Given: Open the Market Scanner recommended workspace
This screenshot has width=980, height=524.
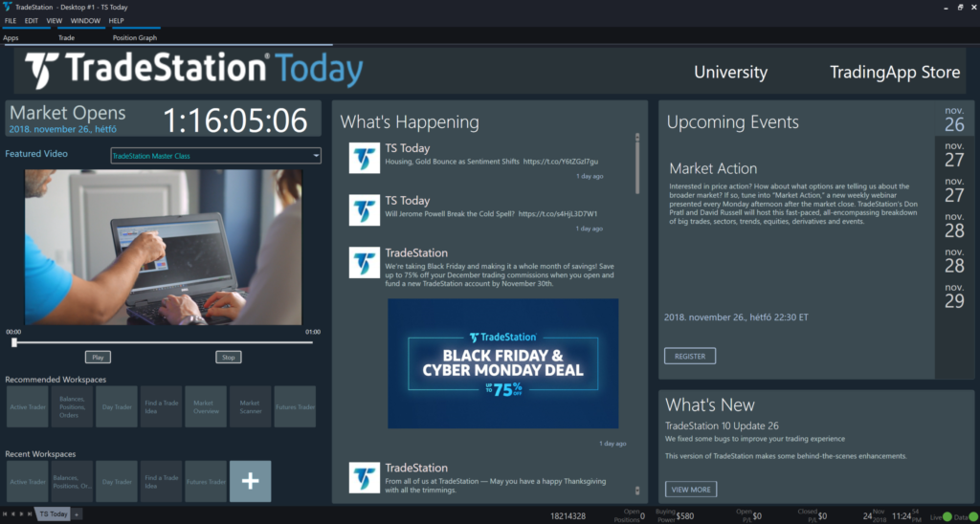Looking at the screenshot, I should pyautogui.click(x=249, y=406).
